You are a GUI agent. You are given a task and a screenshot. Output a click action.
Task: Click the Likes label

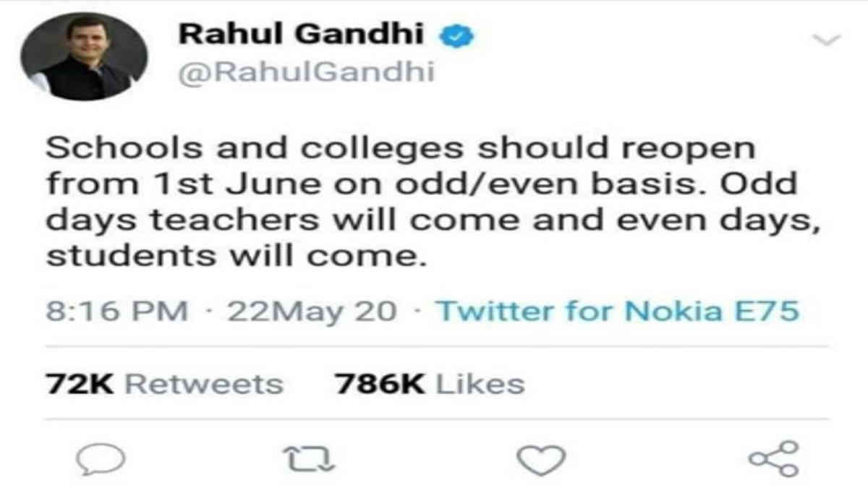479,384
